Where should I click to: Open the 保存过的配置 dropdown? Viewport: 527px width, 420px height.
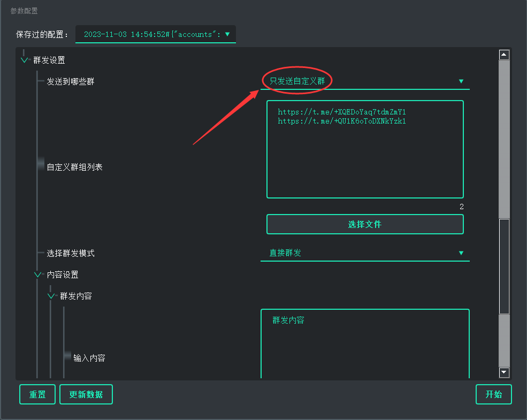click(x=155, y=34)
